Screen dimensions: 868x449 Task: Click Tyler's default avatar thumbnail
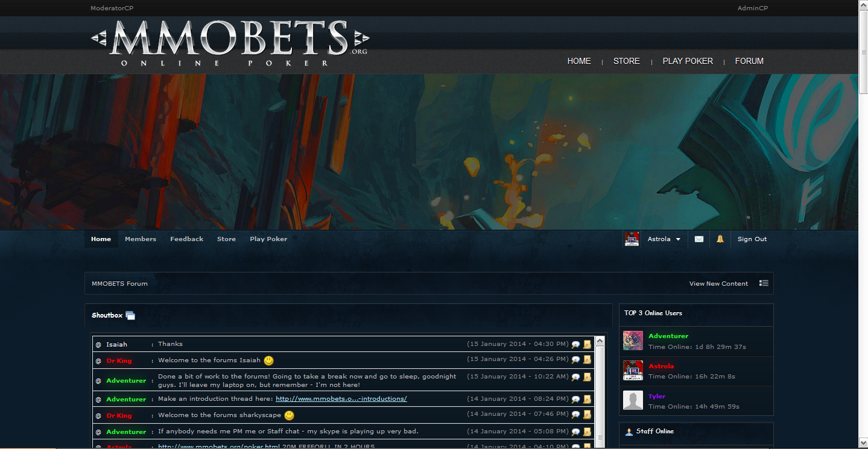click(633, 401)
